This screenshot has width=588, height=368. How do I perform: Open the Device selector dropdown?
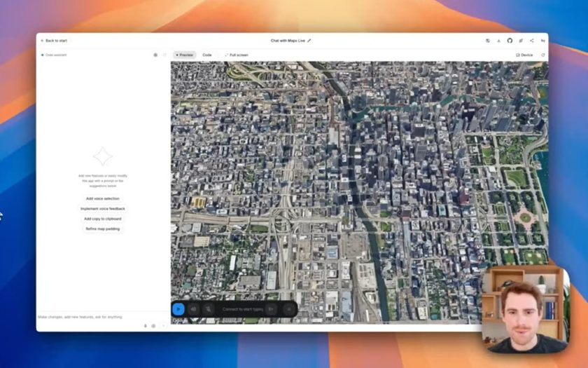[524, 55]
